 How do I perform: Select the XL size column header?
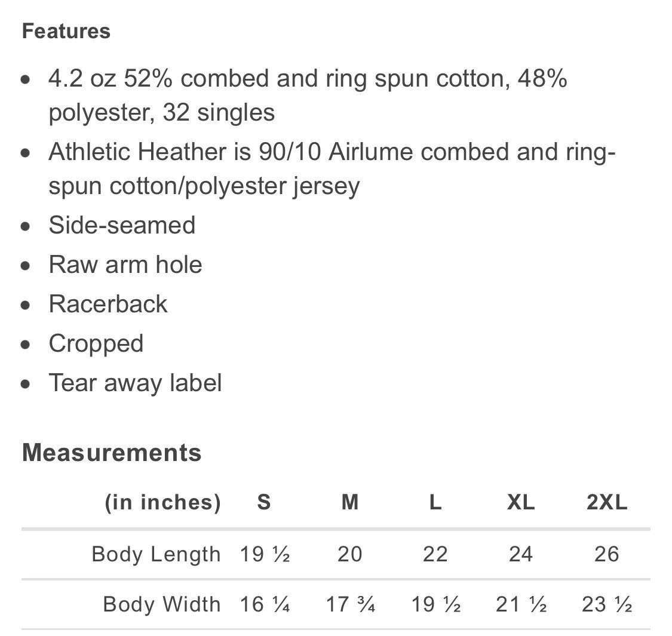pyautogui.click(x=521, y=502)
